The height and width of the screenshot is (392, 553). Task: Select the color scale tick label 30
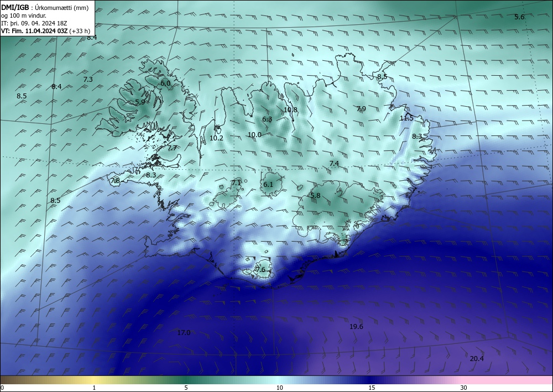464,388
